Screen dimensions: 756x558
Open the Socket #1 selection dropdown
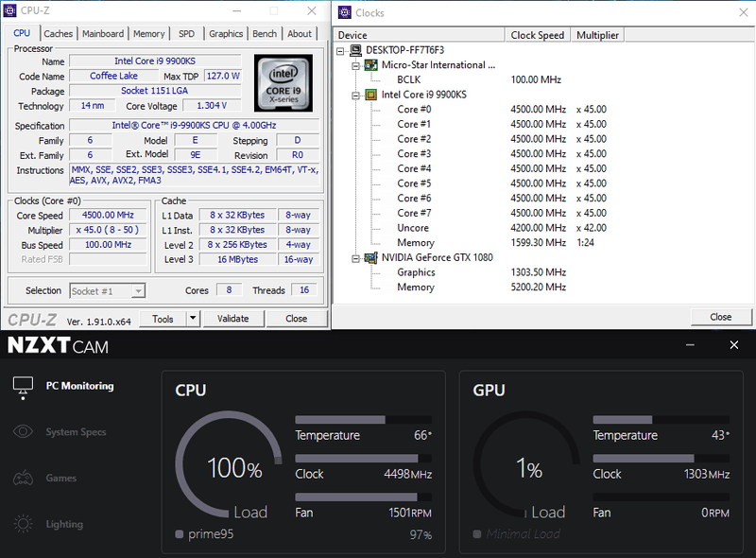point(138,291)
